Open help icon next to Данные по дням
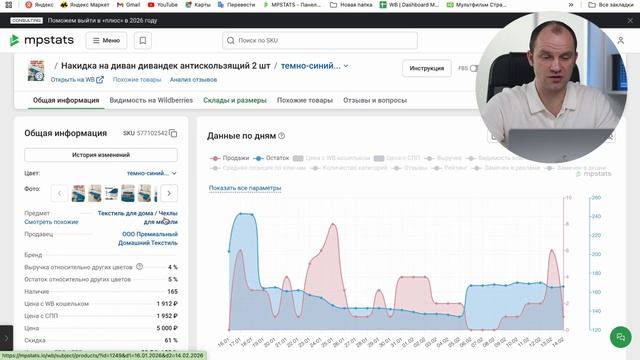 [x=281, y=136]
